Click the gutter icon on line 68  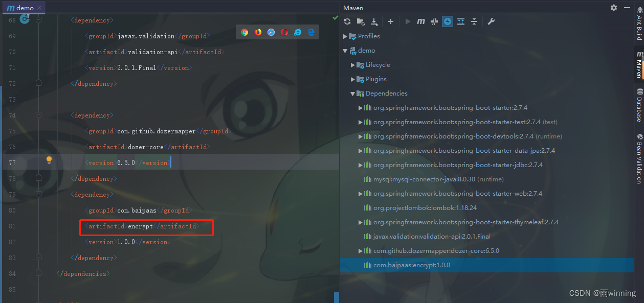(25, 19)
